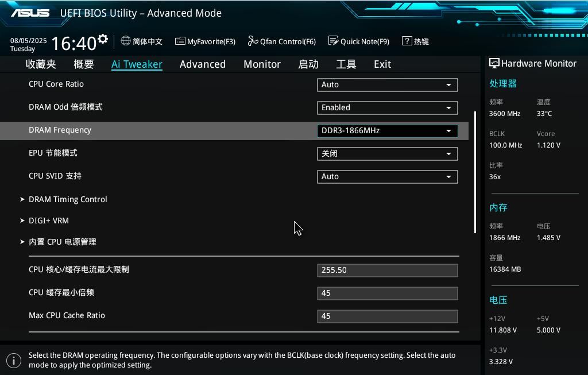
Task: Open Qfan Control(F6) fan settings
Action: coord(281,41)
